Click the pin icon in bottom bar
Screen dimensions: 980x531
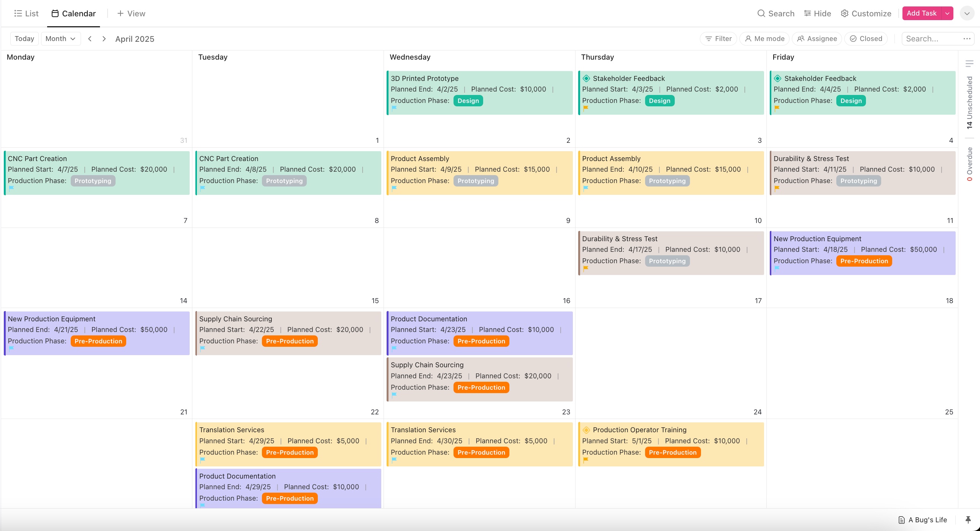968,520
